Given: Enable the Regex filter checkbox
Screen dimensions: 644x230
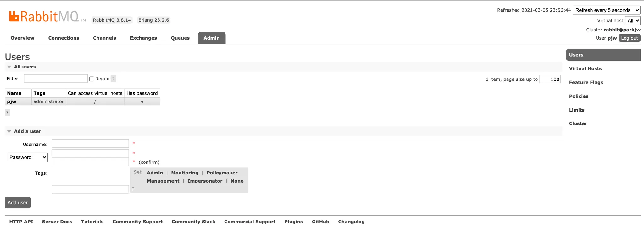Looking at the screenshot, I should pos(92,79).
